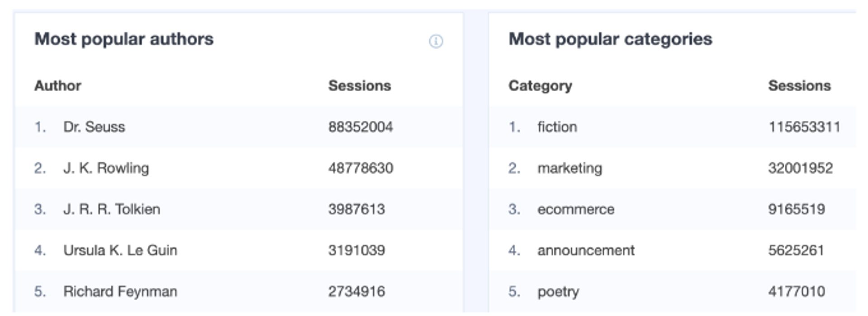Click the Most popular categories heading

click(610, 39)
